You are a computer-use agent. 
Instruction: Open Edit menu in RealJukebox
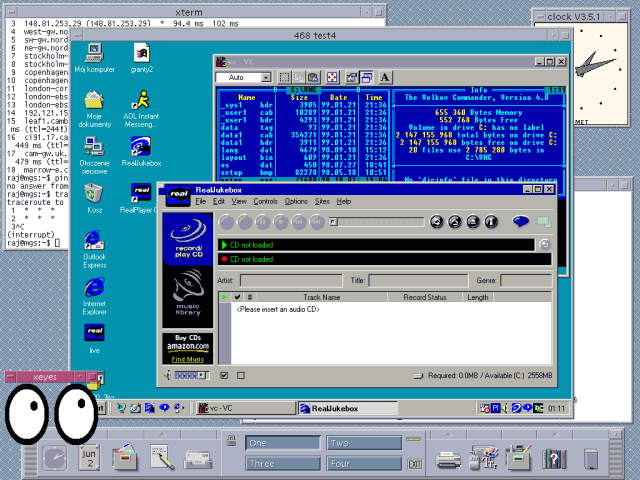click(219, 201)
